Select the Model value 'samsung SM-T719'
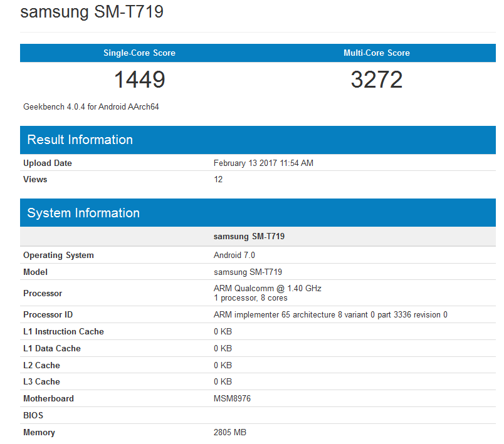504x444 pixels. 248,272
